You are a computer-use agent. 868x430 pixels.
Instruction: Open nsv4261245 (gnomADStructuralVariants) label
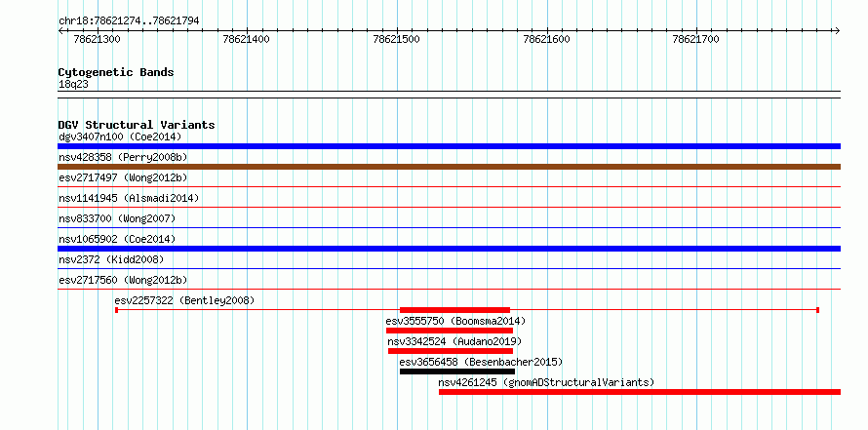pos(546,382)
